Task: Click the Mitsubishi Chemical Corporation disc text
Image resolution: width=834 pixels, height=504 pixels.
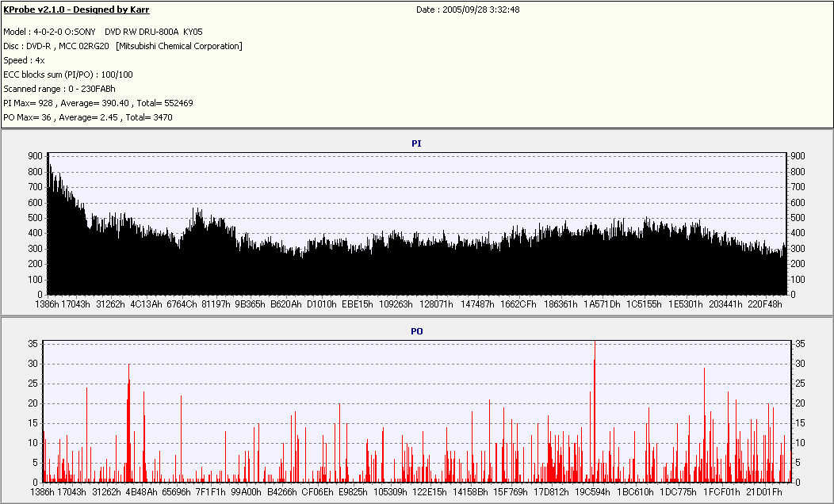Action: pos(179,46)
